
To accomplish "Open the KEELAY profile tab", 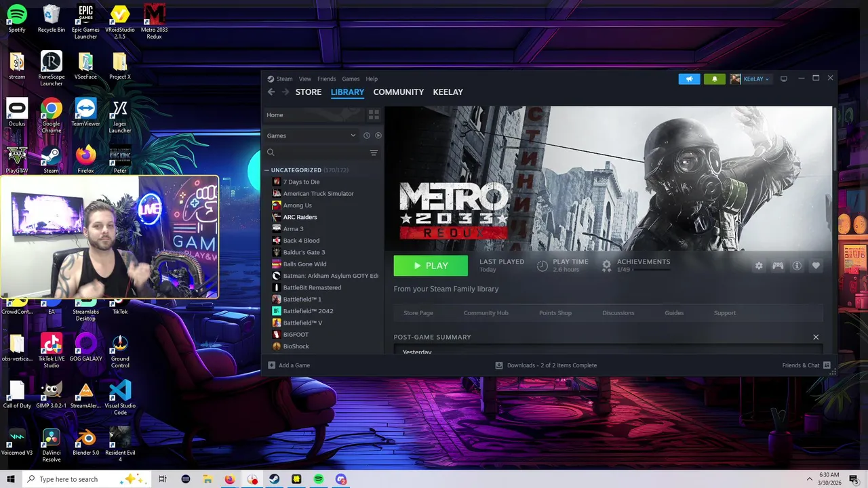I will pyautogui.click(x=448, y=92).
